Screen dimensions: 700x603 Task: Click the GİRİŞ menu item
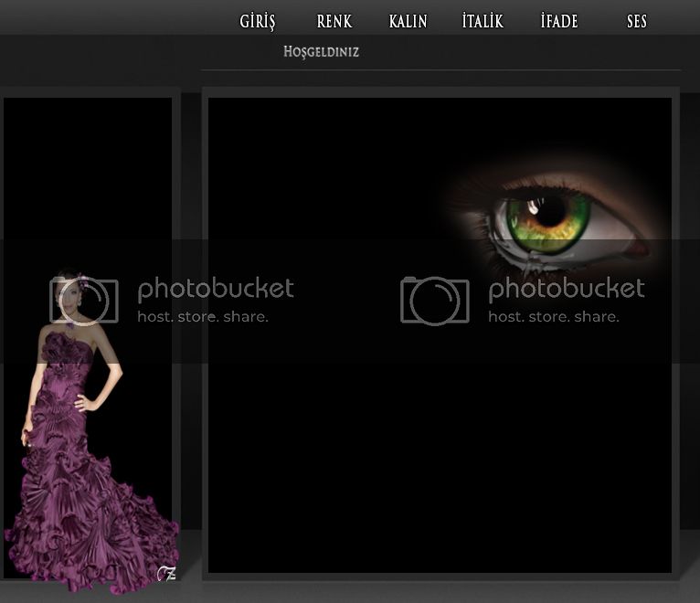click(257, 22)
